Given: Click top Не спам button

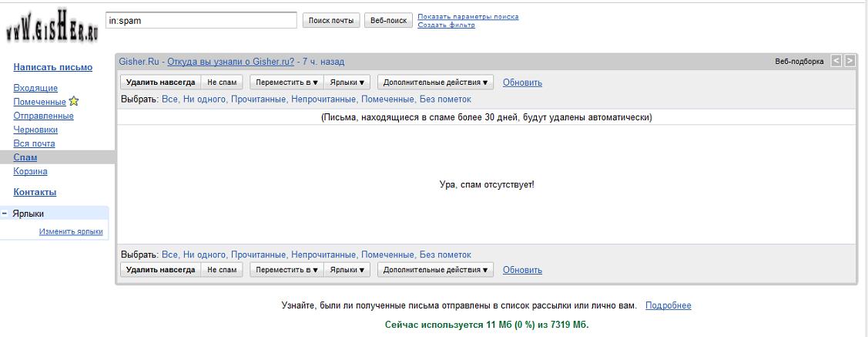Looking at the screenshot, I should coord(222,83).
